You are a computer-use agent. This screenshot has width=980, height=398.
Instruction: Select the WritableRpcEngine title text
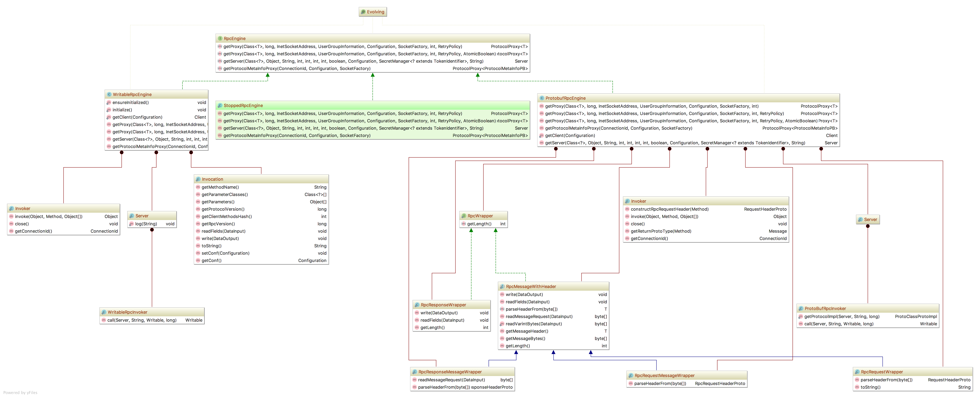pyautogui.click(x=132, y=94)
